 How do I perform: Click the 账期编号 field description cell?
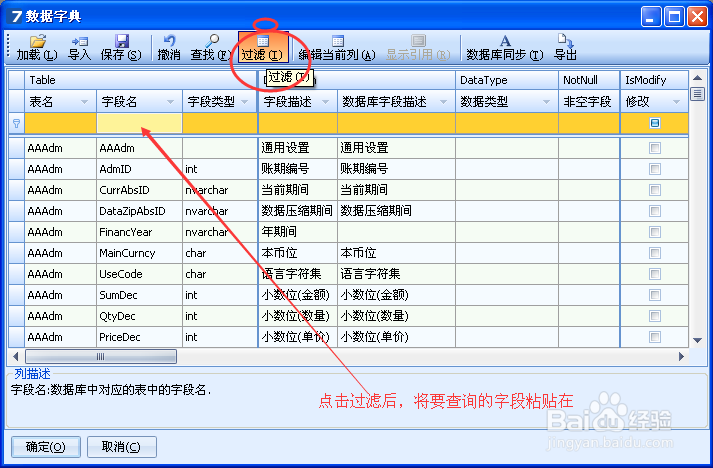point(298,169)
